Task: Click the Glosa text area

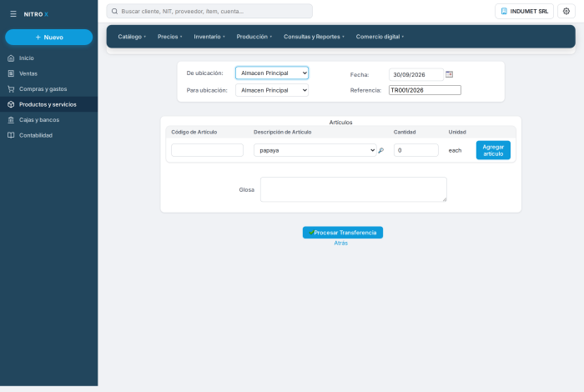Action: pyautogui.click(x=354, y=189)
